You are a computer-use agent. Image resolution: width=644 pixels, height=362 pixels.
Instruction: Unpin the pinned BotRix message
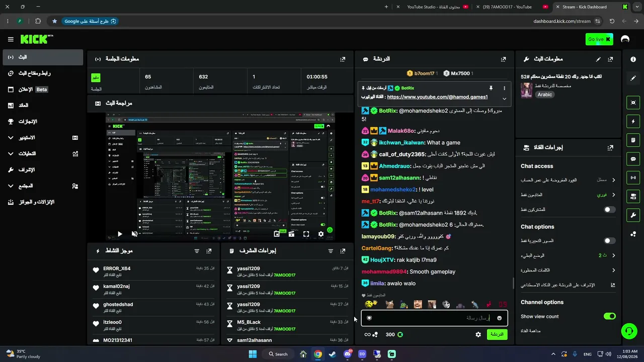click(491, 88)
